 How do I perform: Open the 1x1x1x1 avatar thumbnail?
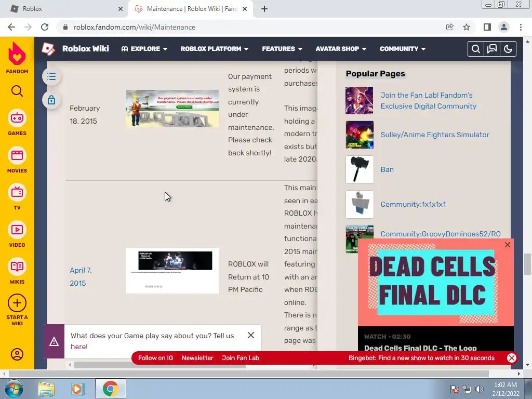click(x=360, y=204)
